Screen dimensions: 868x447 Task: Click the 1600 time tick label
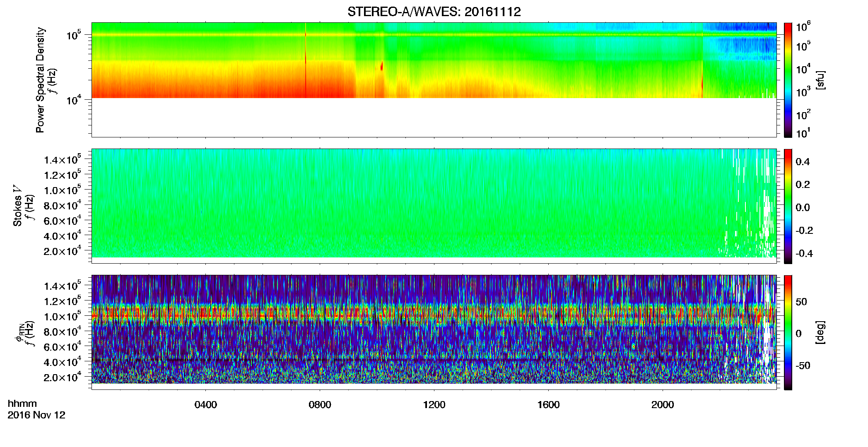pyautogui.click(x=549, y=405)
